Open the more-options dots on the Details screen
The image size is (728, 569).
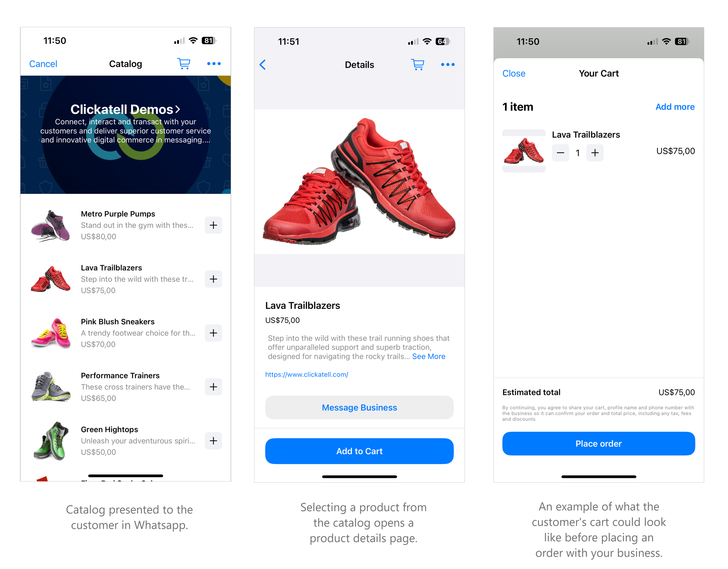[x=448, y=64]
